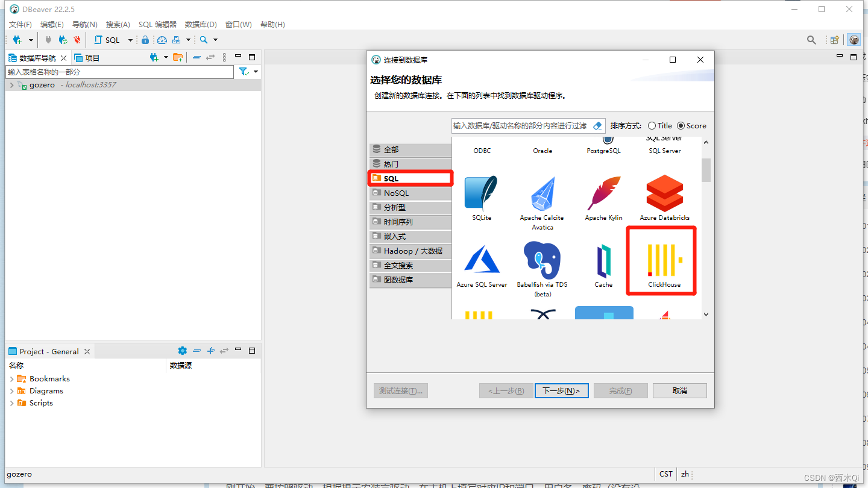
Task: Click the red disconnect plug icon
Action: pos(77,40)
